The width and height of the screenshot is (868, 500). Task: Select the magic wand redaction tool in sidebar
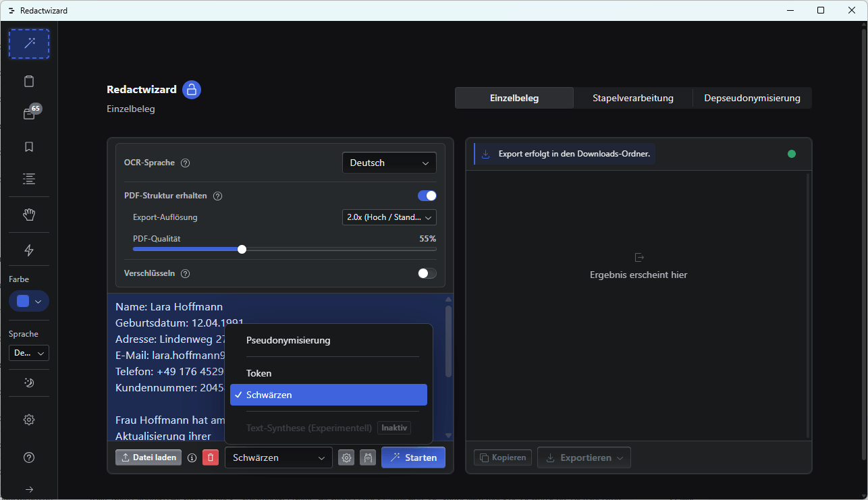pos(29,44)
